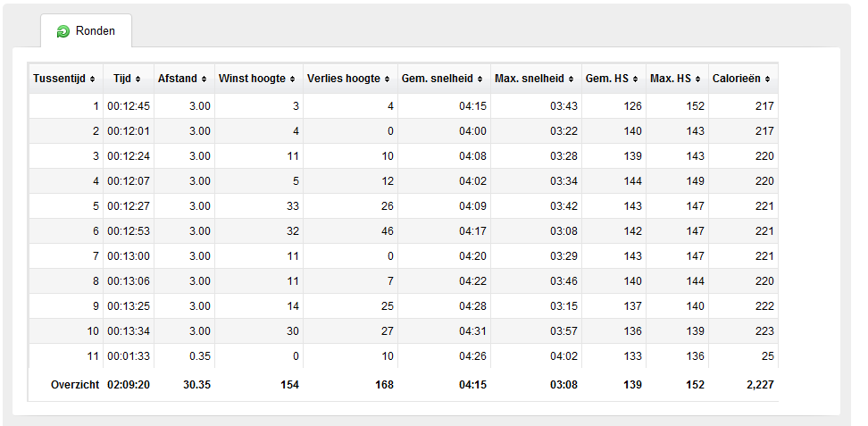Click the sort arrows for Max. snelheid

(571, 79)
